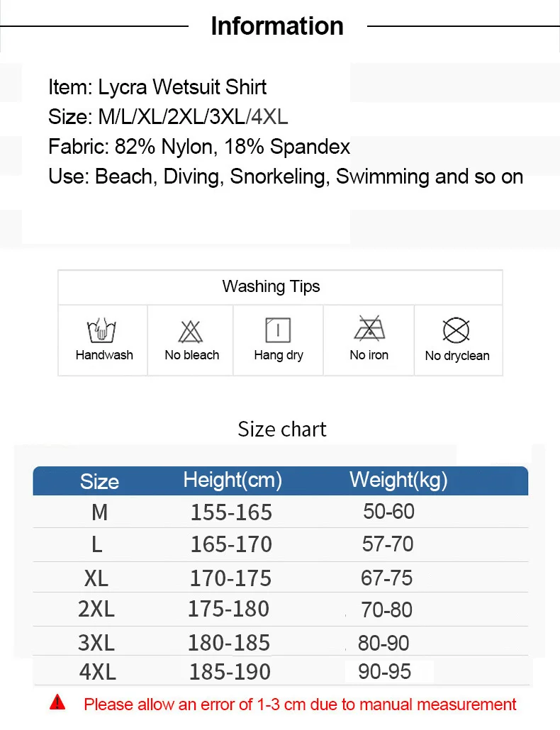This screenshot has width=560, height=730.
Task: Click the No bleach triangle icon
Action: 191,332
